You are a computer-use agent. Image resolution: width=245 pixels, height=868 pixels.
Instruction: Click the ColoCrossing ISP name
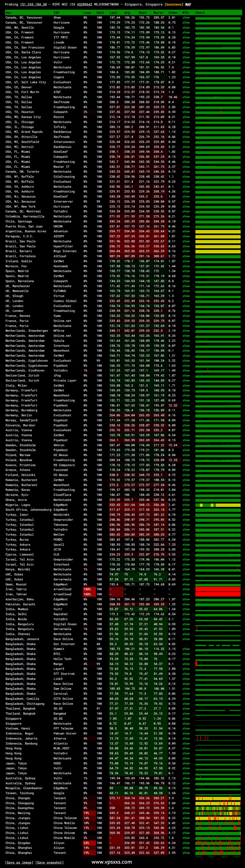click(64, 177)
